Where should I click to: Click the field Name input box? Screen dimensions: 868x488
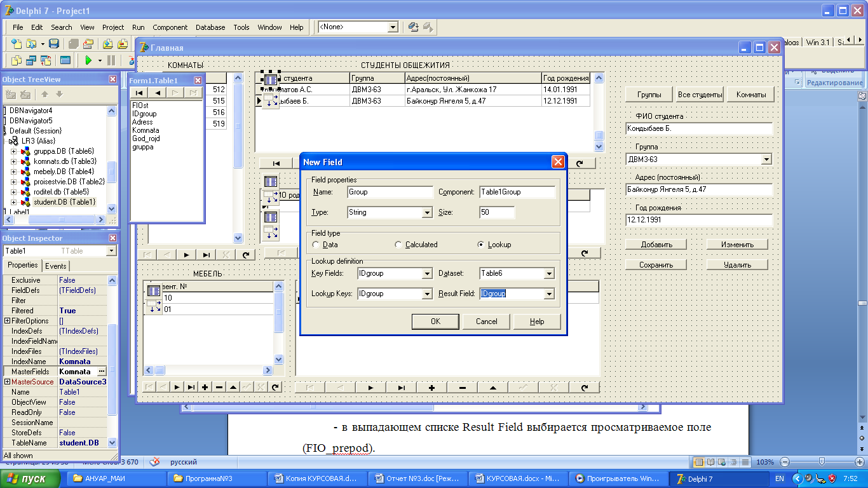(x=390, y=192)
